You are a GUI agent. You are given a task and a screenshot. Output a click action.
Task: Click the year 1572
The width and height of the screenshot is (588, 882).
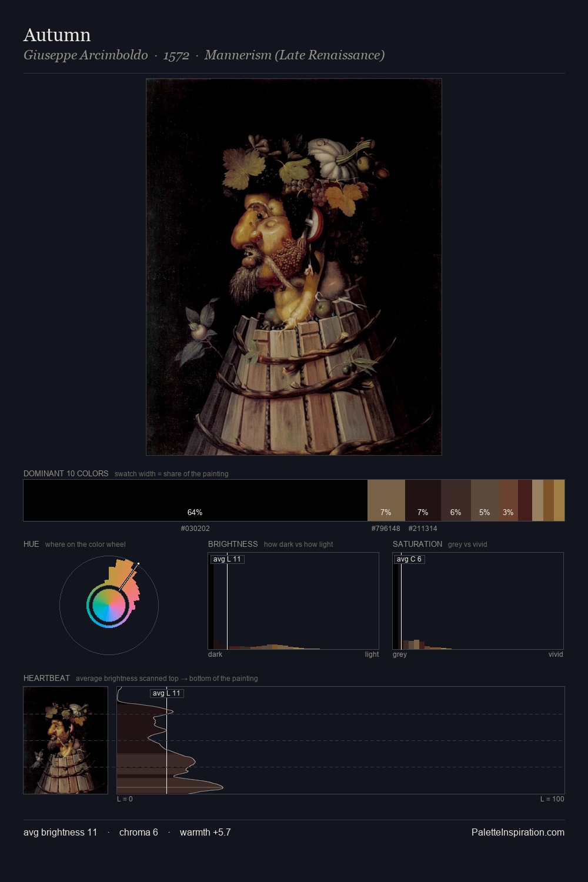pos(176,55)
